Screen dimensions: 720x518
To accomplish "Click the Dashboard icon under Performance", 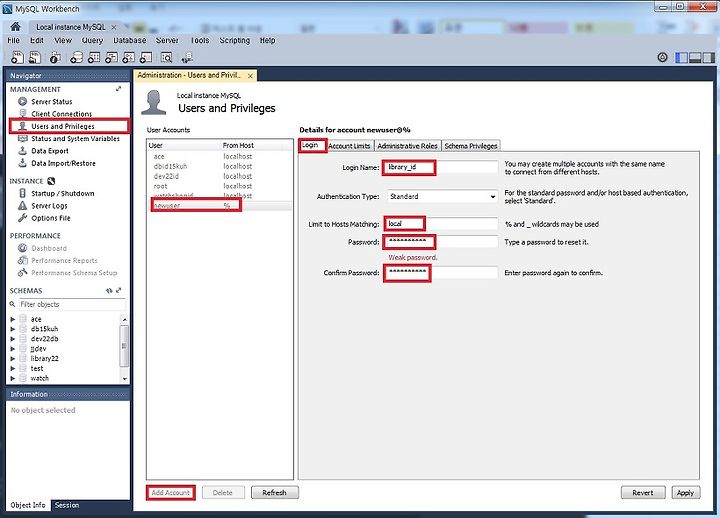I will tap(22, 248).
